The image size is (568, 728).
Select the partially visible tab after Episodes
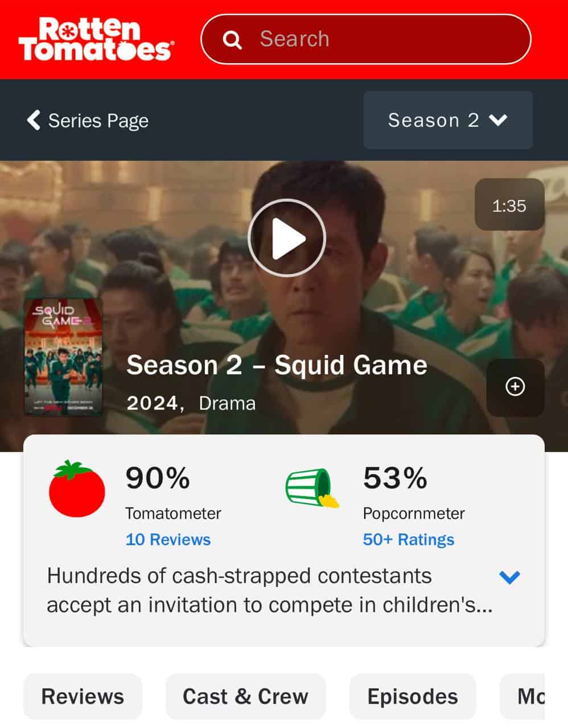point(522,696)
